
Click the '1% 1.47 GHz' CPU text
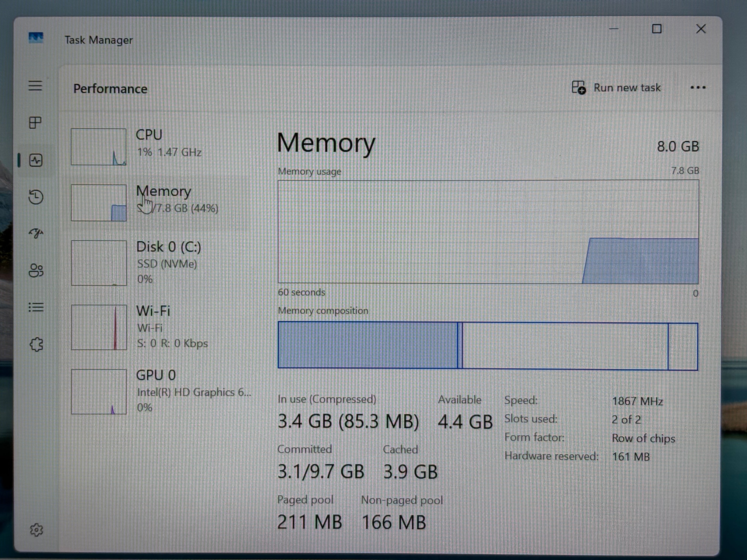[169, 152]
